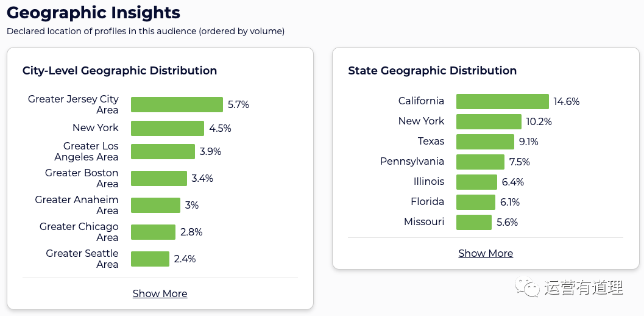Image resolution: width=644 pixels, height=316 pixels.
Task: Click the California state bar
Action: coord(503,101)
